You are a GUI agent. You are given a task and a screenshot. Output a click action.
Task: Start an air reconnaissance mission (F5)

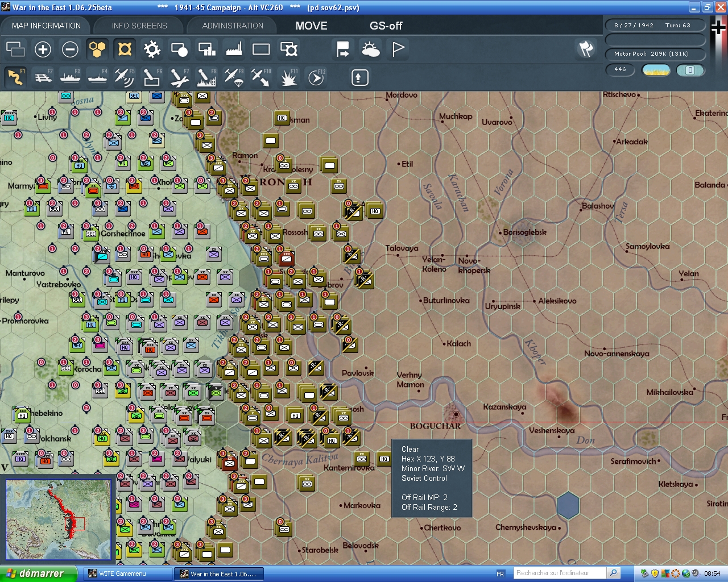[125, 77]
